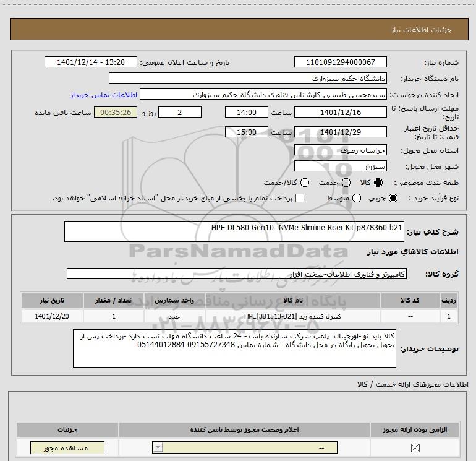Click the delivery province field خراسان رضوی
476x461 pixels.
coord(340,150)
